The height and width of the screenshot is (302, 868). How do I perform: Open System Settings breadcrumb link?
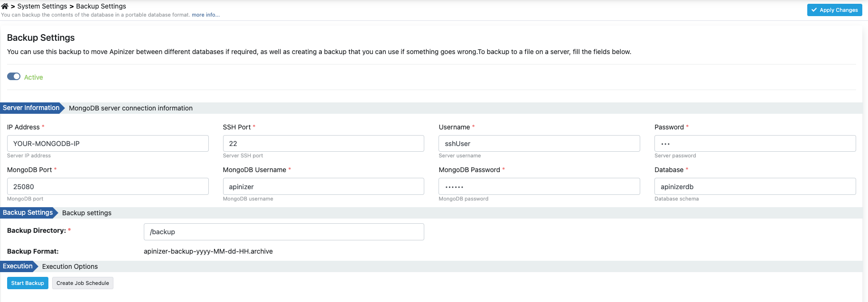[42, 6]
